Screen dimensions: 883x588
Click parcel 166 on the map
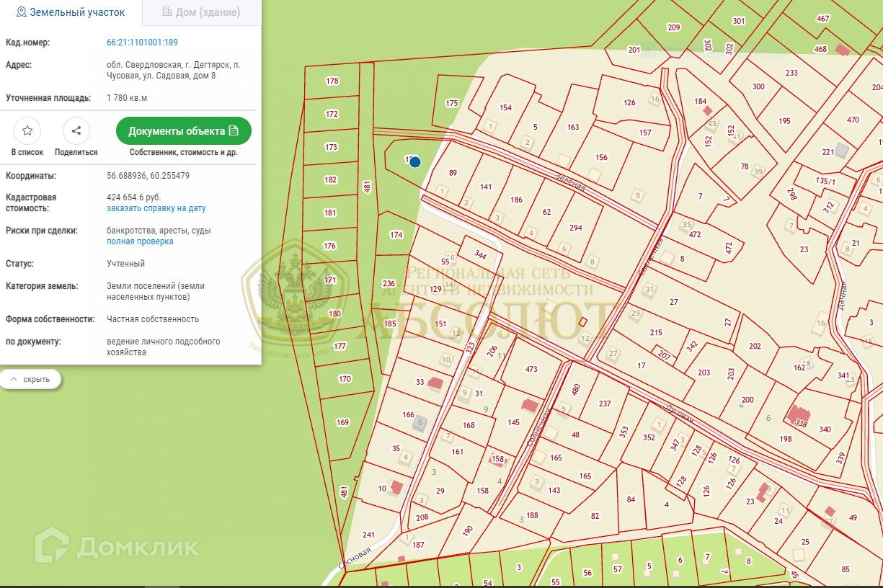(x=408, y=414)
